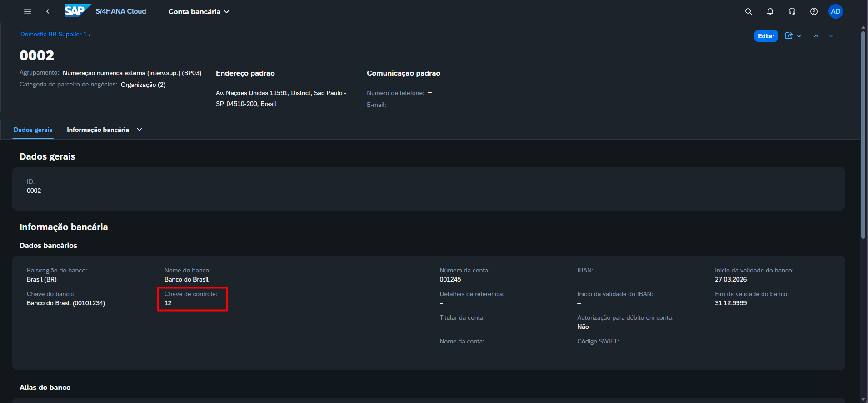Screen dimensions: 868x403
Task: Open the hamburger navigation menu
Action: [28, 11]
